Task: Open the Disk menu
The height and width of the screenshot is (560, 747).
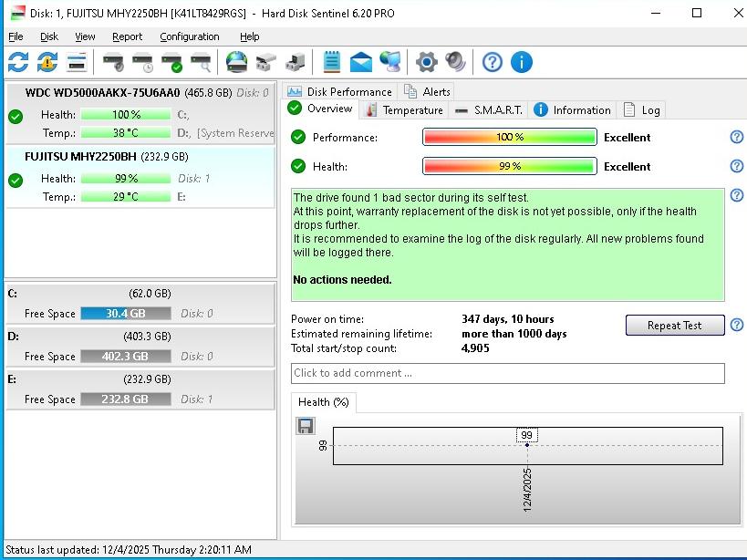Action: click(49, 36)
